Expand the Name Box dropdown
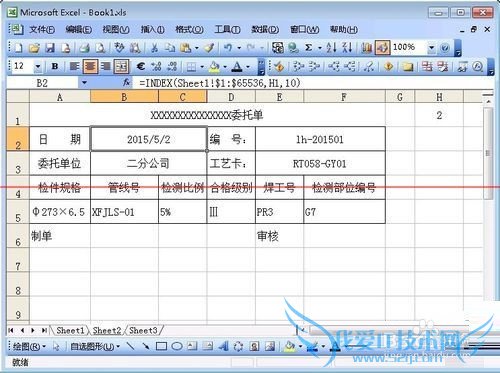 [84, 82]
